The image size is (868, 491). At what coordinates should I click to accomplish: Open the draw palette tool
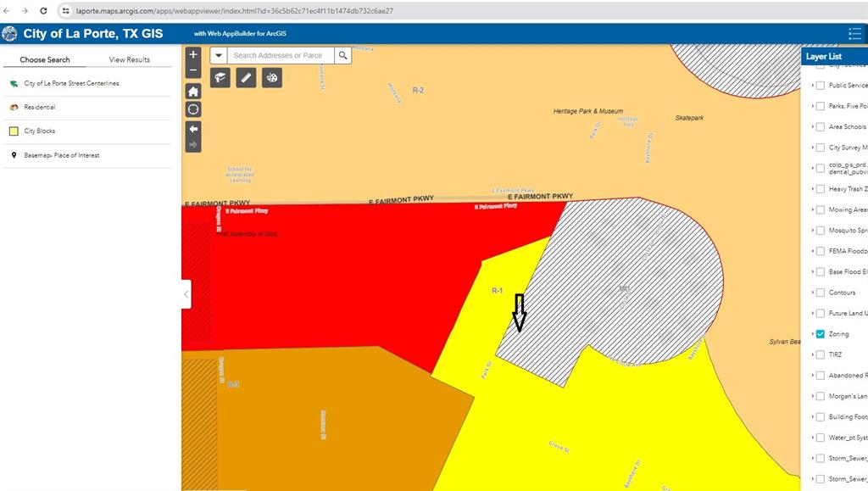(272, 78)
